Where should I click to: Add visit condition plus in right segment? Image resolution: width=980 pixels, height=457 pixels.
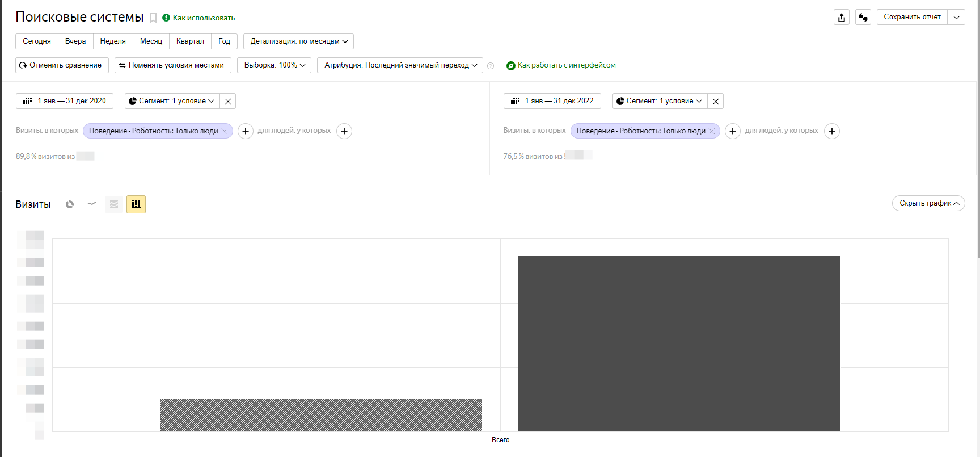click(x=733, y=131)
